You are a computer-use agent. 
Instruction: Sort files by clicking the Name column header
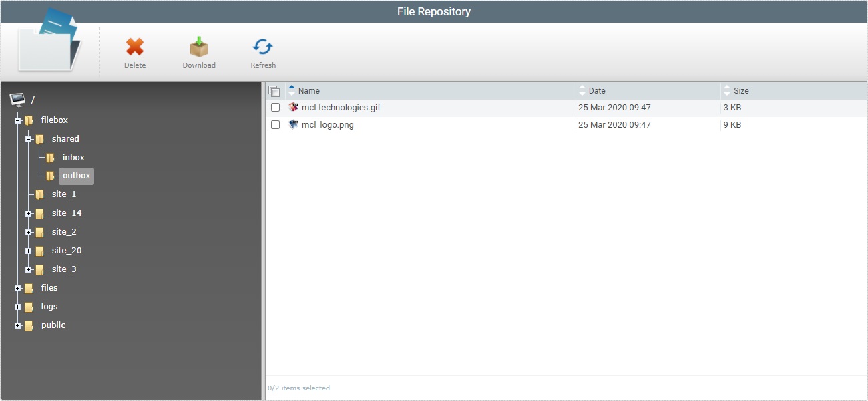click(309, 90)
